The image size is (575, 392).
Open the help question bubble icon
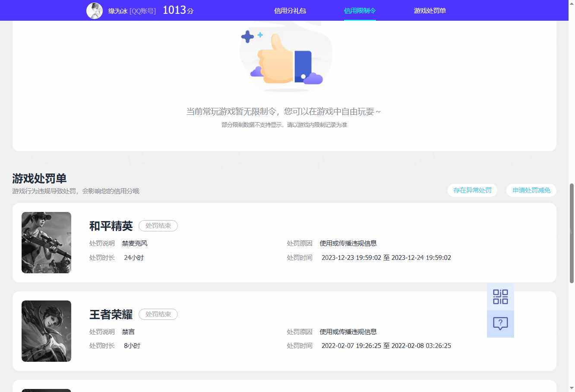500,324
